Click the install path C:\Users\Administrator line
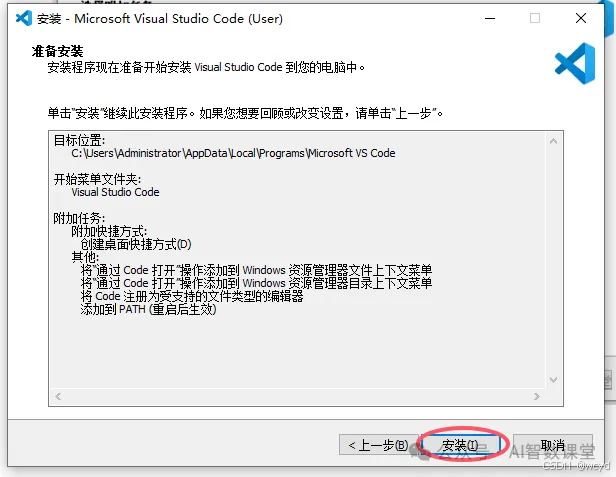616x477 pixels. tap(233, 153)
